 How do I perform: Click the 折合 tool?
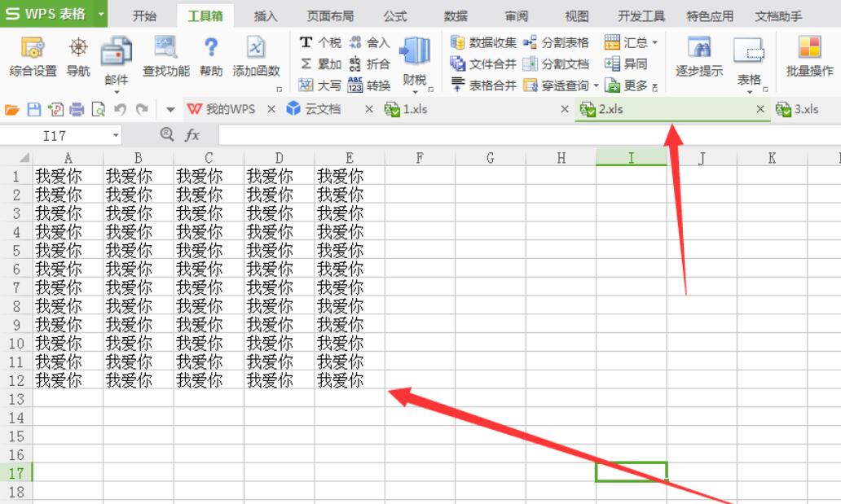(x=369, y=64)
